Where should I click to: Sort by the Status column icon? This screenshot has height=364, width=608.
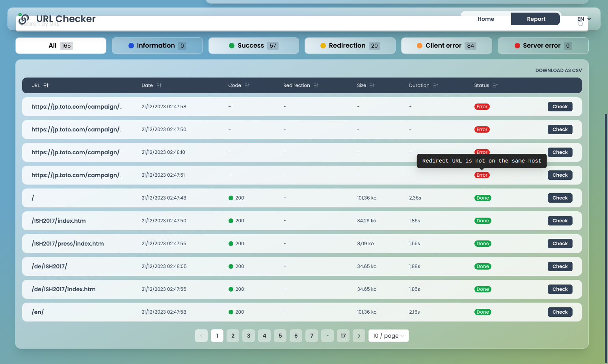point(495,85)
